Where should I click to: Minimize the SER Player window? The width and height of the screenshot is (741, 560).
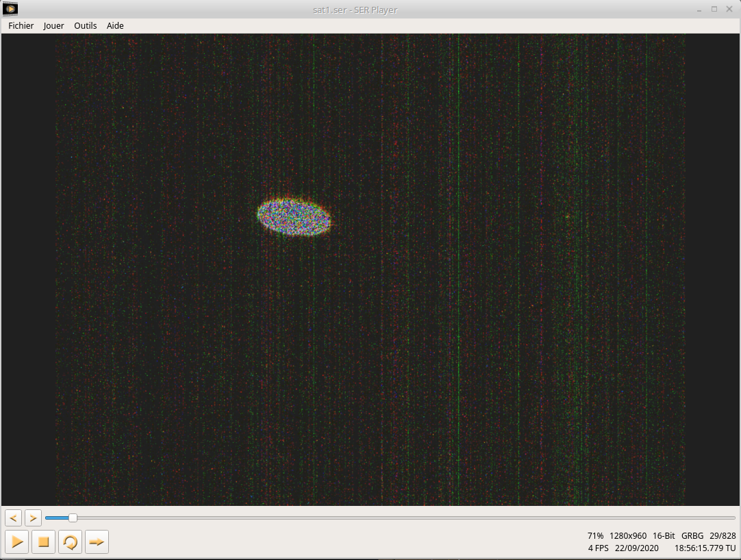click(x=699, y=10)
